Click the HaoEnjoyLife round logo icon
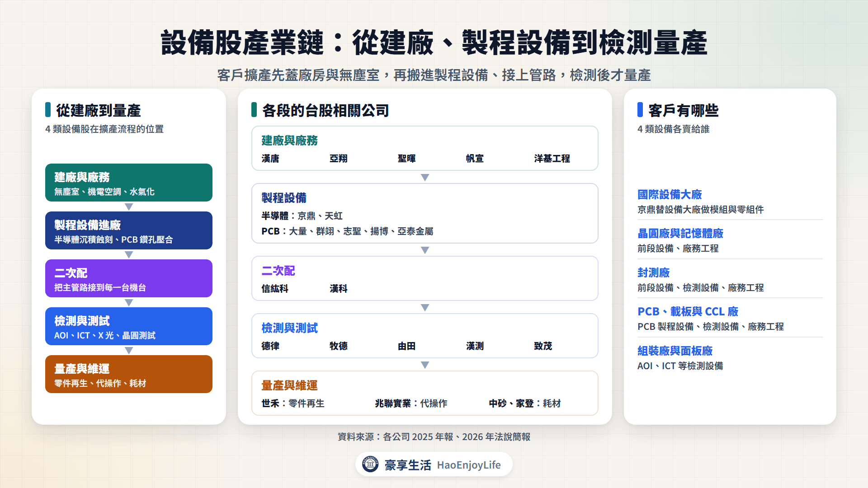 pyautogui.click(x=370, y=464)
